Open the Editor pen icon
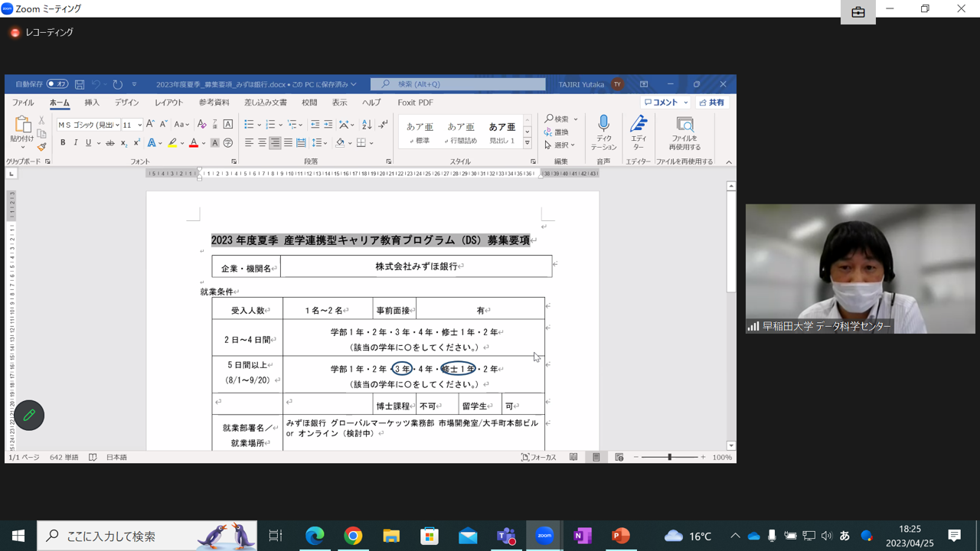The width and height of the screenshot is (980, 551). [638, 132]
